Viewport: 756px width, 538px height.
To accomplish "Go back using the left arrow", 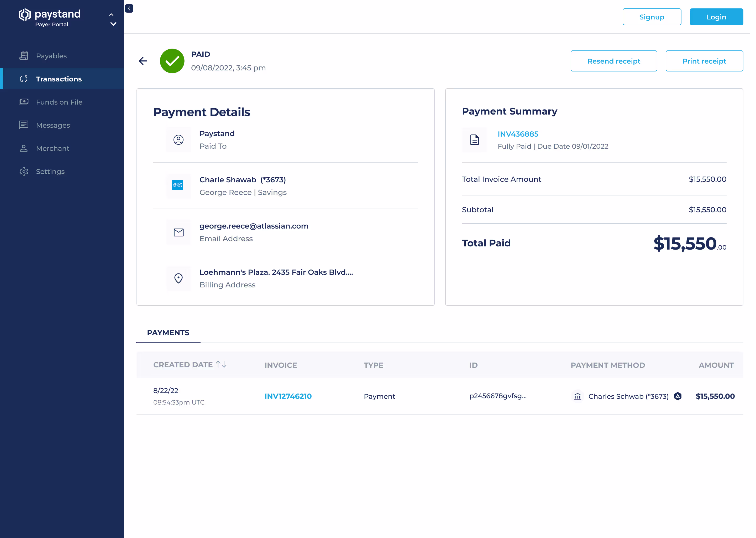I will (x=143, y=61).
